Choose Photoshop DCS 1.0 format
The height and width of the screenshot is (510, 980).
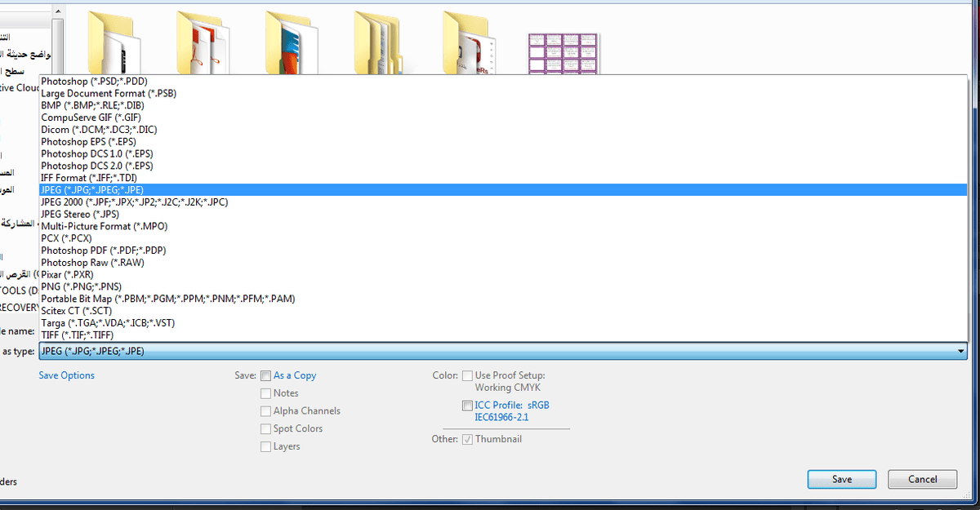(x=503, y=153)
